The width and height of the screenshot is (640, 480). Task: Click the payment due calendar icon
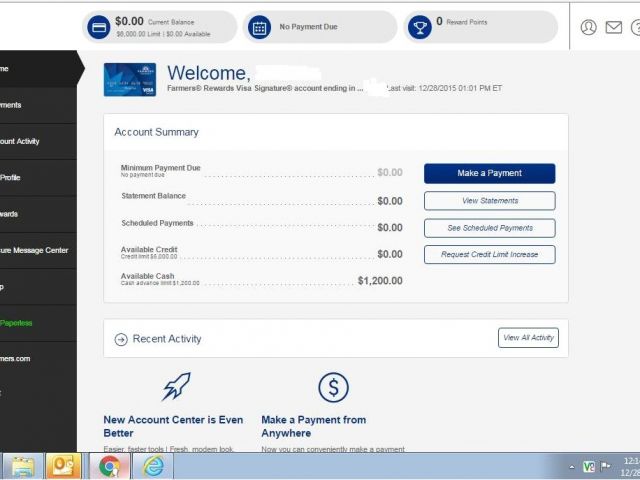pos(260,27)
